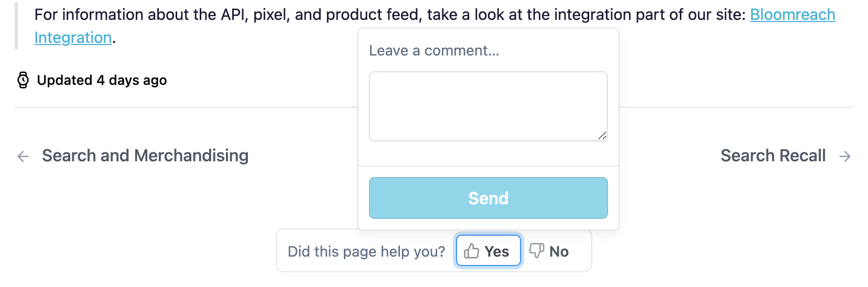868x287 pixels.
Task: Click the thumbs up icon
Action: coord(472,251)
